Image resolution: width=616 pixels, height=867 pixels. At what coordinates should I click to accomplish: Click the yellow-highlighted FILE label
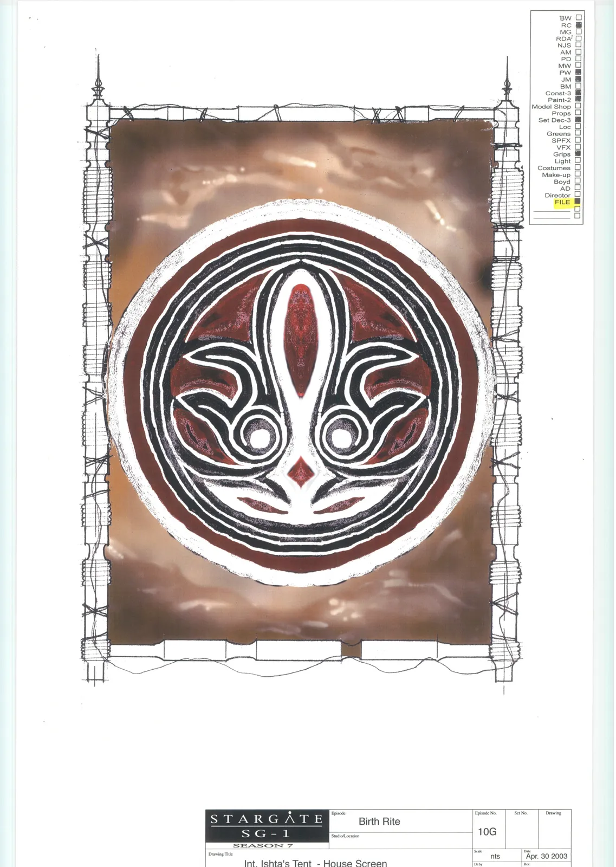pyautogui.click(x=562, y=202)
